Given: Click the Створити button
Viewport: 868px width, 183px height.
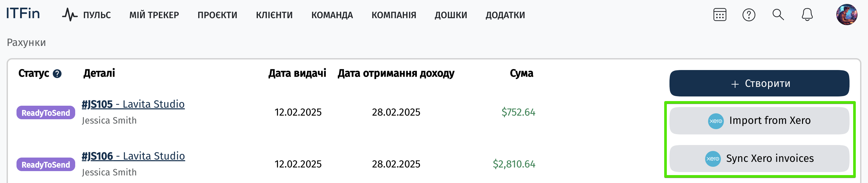Looking at the screenshot, I should (x=759, y=83).
